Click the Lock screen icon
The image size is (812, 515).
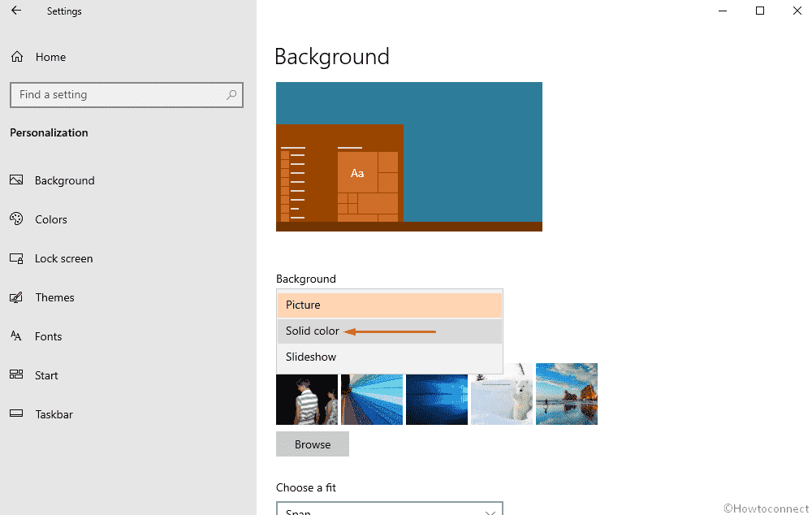pos(16,258)
